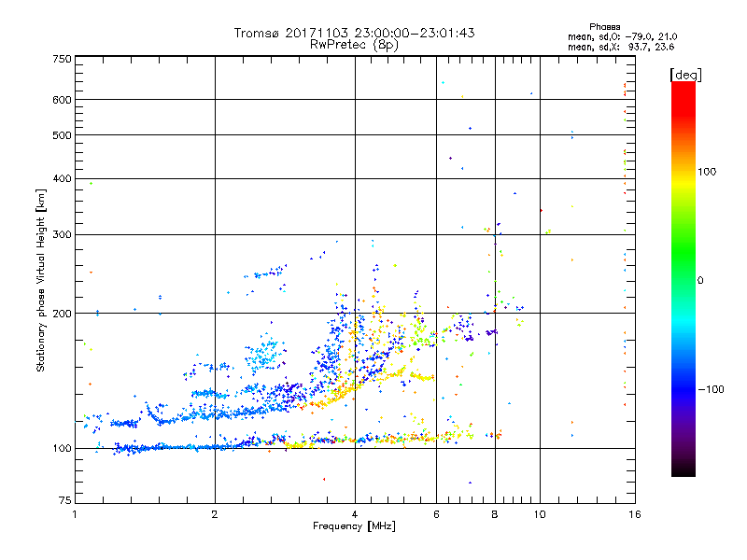Screen dimensions: 747x560
Task: Click the 'Phases' header text
Action: (604, 27)
